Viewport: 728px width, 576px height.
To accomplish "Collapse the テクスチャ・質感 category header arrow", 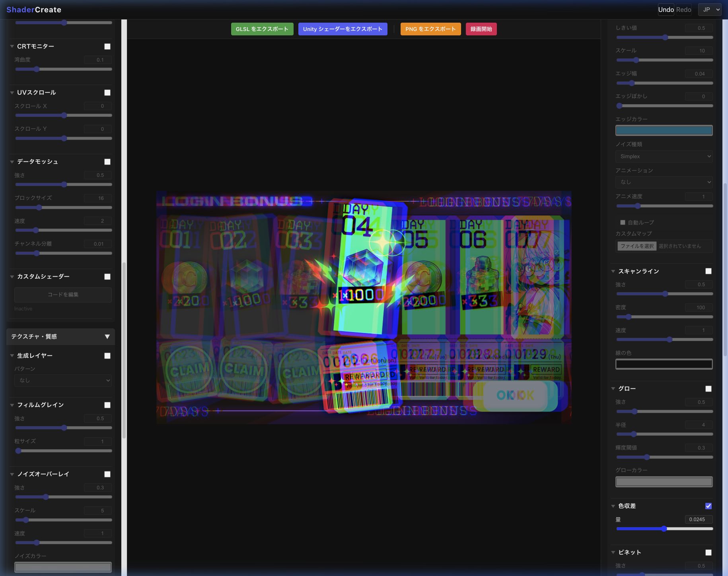I will click(107, 337).
